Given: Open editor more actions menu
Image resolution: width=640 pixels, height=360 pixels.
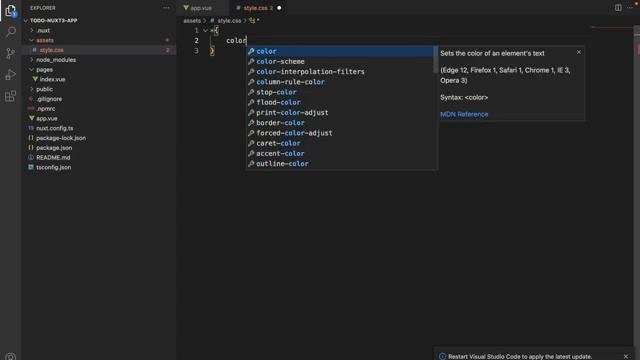Looking at the screenshot, I should 630,8.
